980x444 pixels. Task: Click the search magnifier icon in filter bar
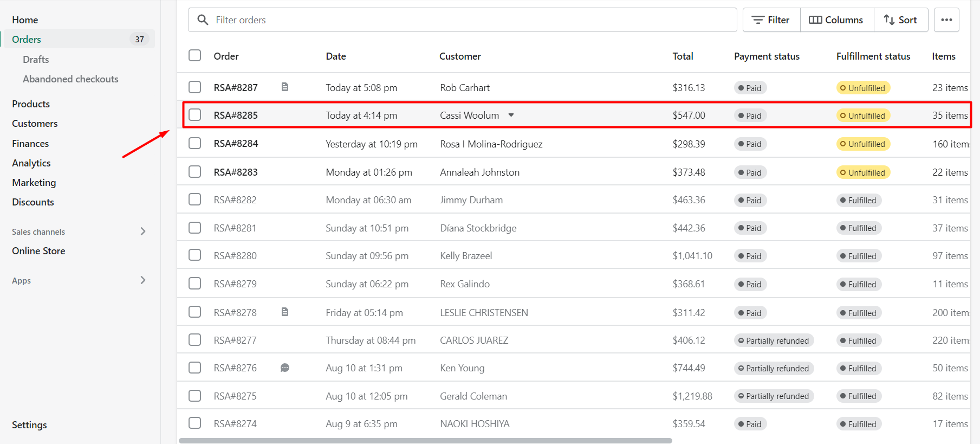203,20
